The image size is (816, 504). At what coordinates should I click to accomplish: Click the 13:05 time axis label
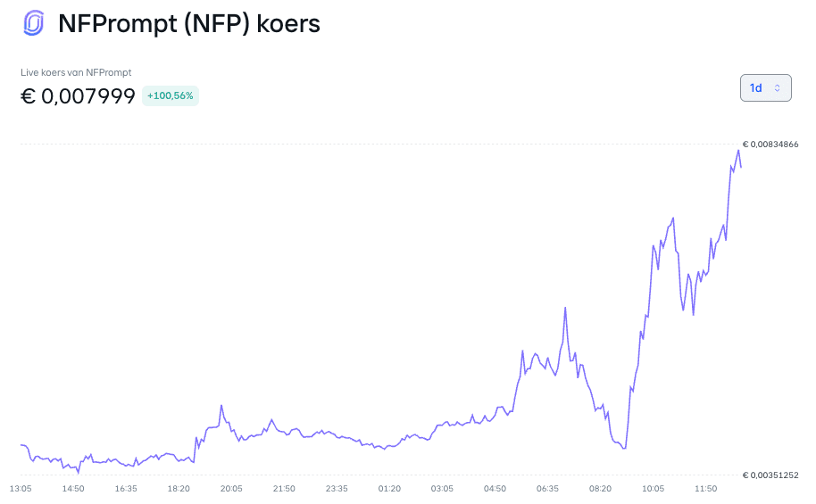click(x=21, y=489)
